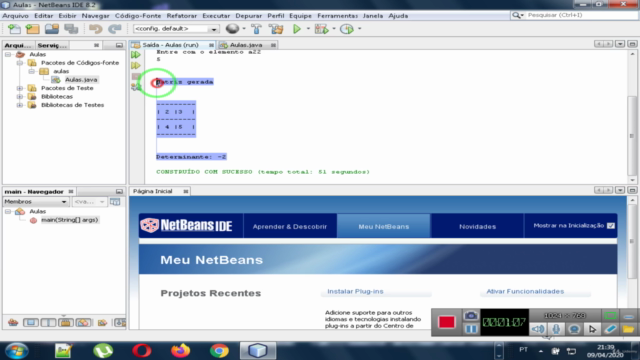The height and width of the screenshot is (360, 640).
Task: Open Chrome from taskbar
Action: coord(219,351)
